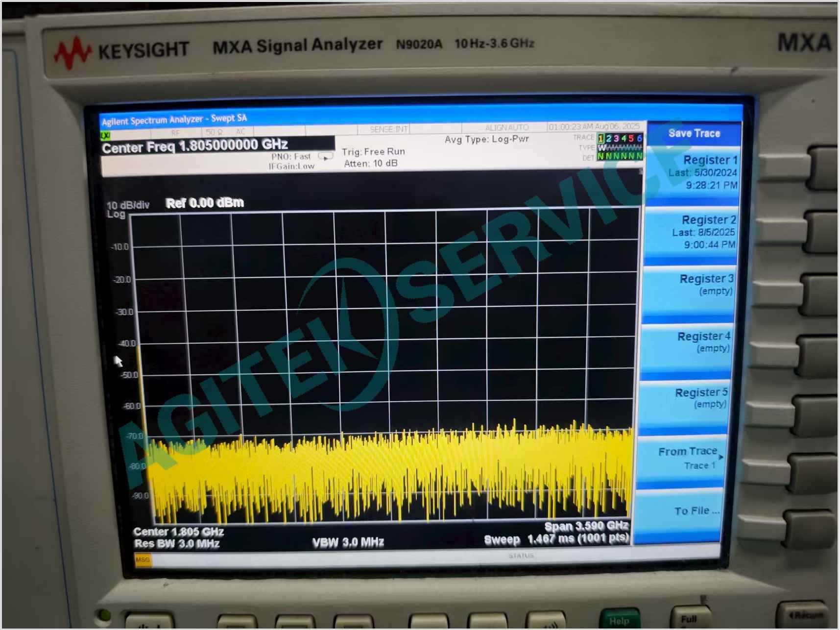Click the Center Freq 1.805000000 GHz field
Screen dimensions: 840x630
217,145
